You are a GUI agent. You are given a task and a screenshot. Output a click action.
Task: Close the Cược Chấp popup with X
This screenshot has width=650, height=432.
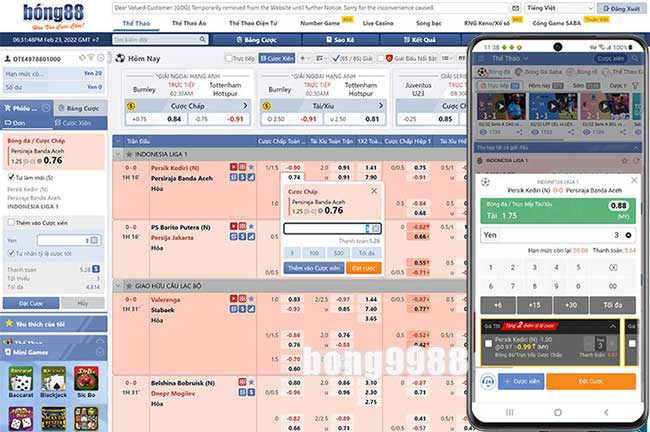[x=374, y=191]
